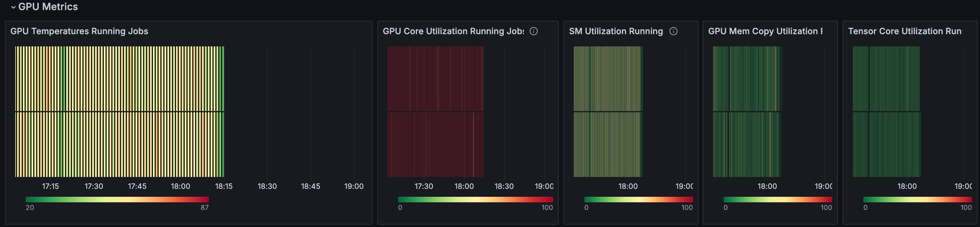The height and width of the screenshot is (227, 980).
Task: Click the GPU Mem Copy color legend bar
Action: (x=778, y=199)
